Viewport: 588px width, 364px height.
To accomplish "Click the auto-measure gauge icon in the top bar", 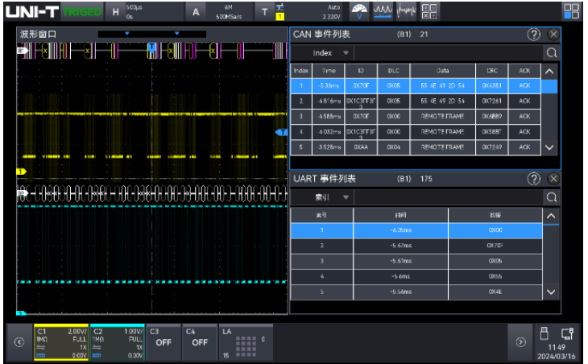I will click(360, 10).
